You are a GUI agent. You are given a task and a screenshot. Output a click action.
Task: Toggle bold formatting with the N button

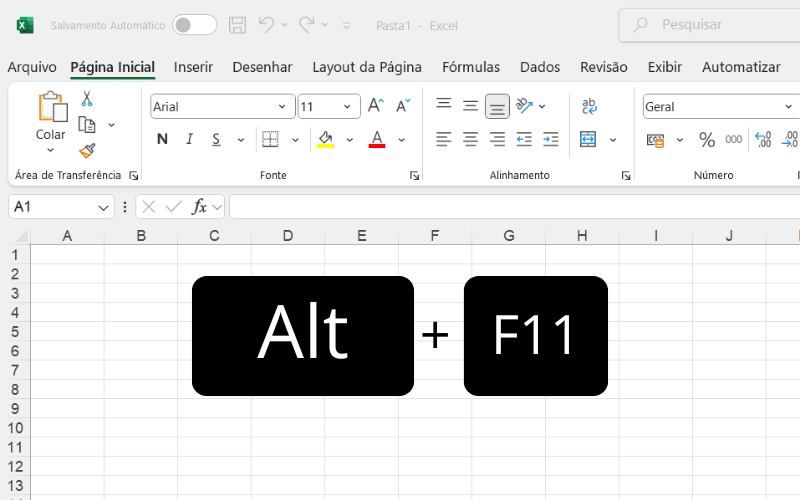(x=162, y=139)
